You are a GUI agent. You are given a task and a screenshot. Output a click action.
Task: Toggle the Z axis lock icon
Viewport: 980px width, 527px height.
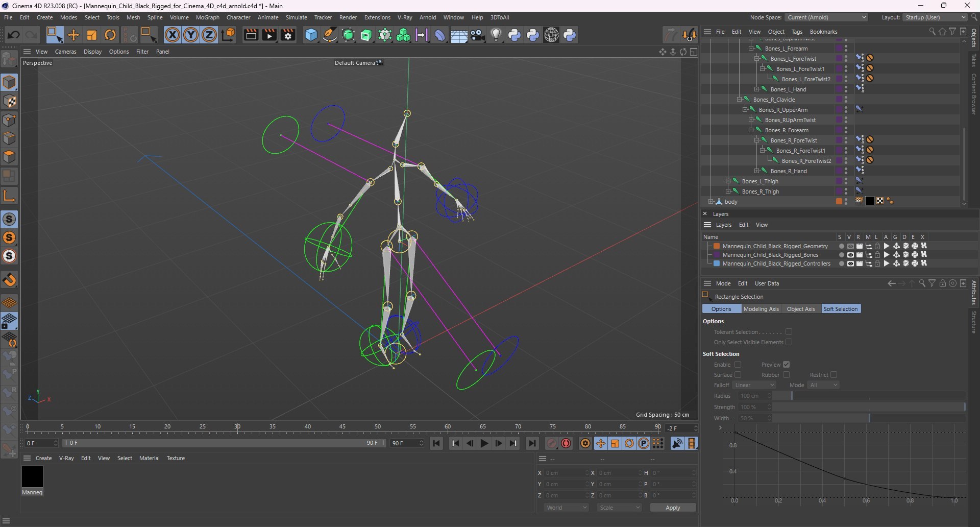pos(209,35)
